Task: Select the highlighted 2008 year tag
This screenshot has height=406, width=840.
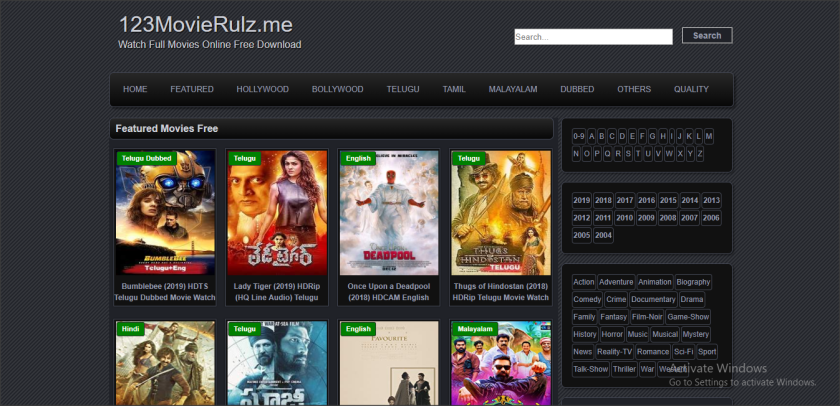Action: [x=668, y=217]
